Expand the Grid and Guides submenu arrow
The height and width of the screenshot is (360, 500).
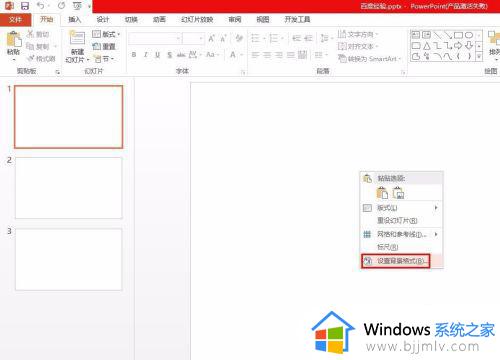pos(436,234)
